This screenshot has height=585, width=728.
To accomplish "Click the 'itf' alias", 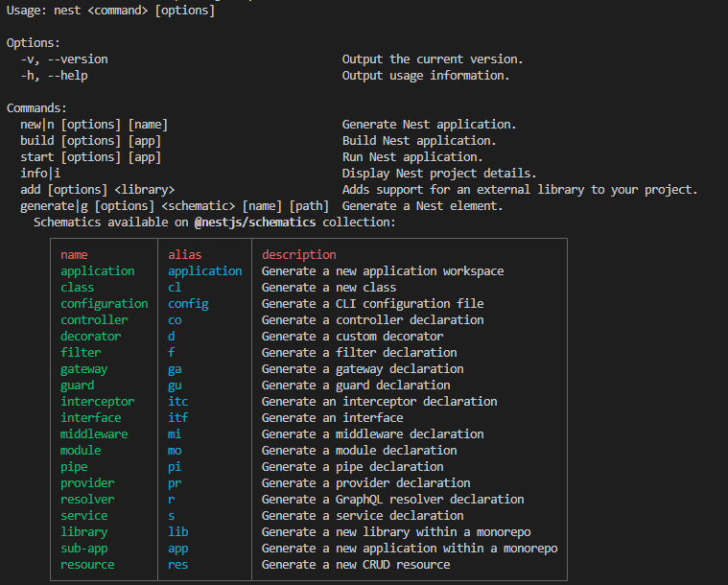I will click(x=177, y=418).
